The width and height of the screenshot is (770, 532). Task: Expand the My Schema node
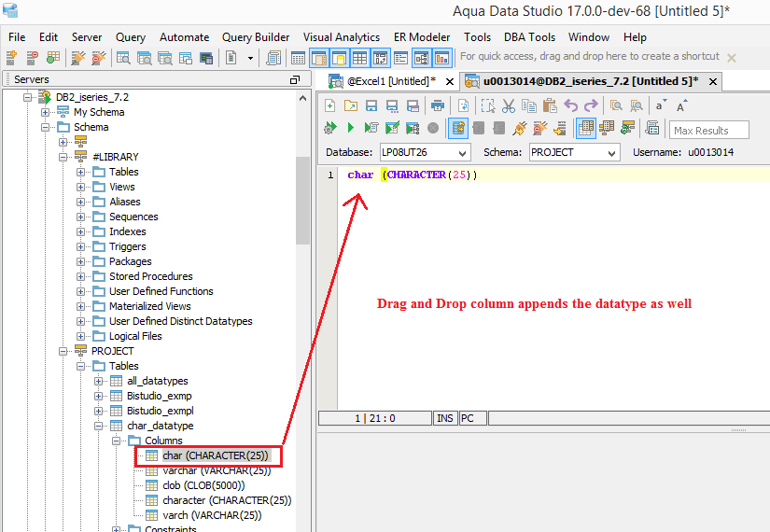click(x=45, y=112)
